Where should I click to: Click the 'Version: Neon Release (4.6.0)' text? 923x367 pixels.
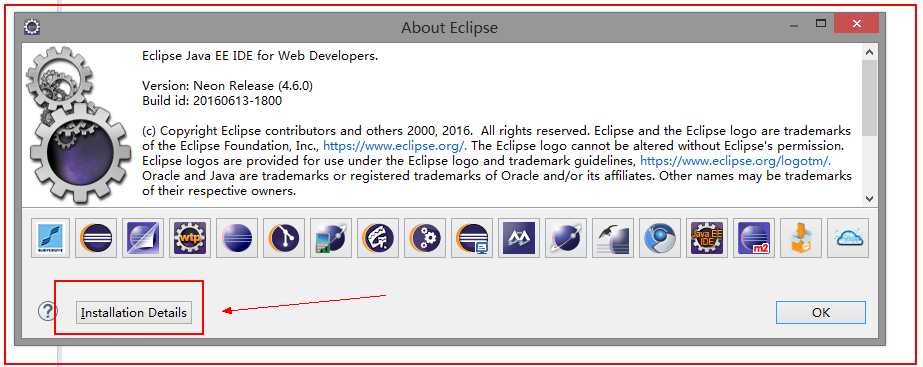(x=227, y=86)
